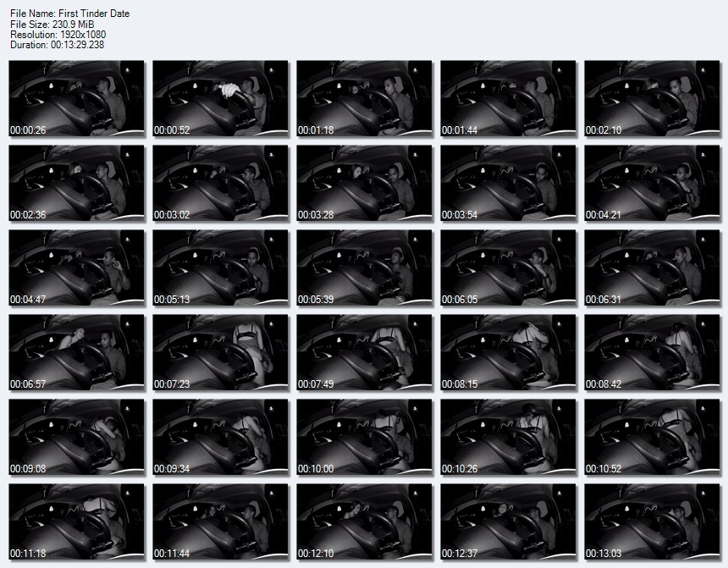Select the 'File Size: 230.9 MiB' text
This screenshot has height=568, width=728.
[x=52, y=25]
